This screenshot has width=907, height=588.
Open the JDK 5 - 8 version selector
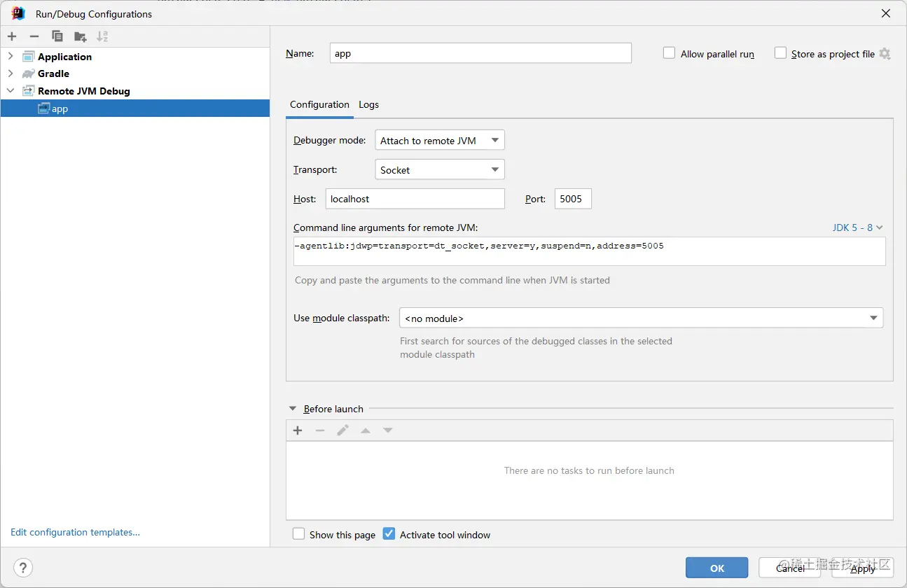point(857,227)
